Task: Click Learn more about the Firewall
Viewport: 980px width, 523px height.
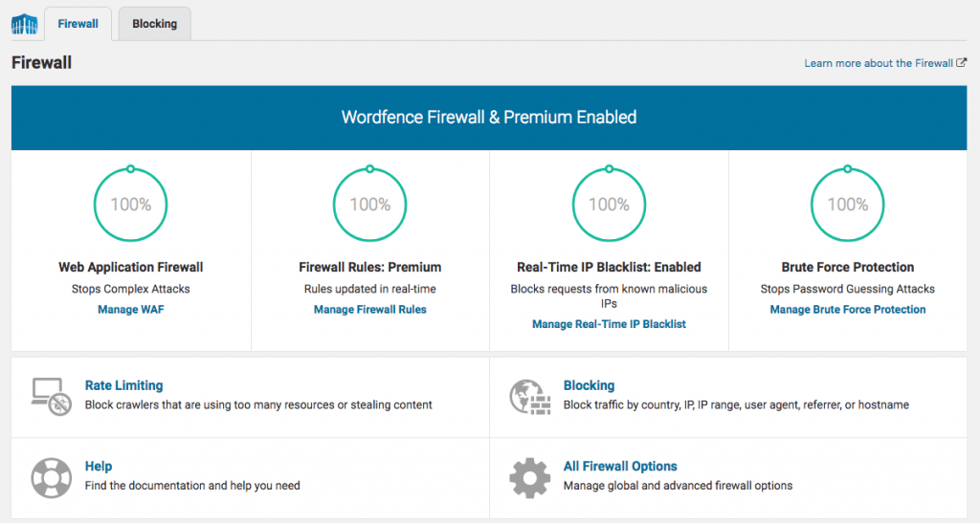Action: coord(878,63)
